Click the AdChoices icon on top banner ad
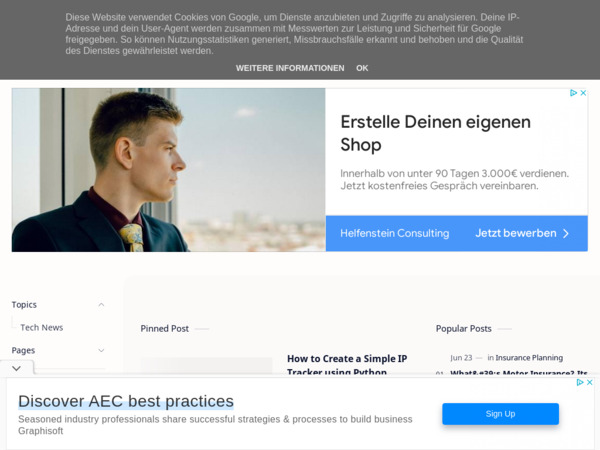The width and height of the screenshot is (600, 450). click(573, 93)
